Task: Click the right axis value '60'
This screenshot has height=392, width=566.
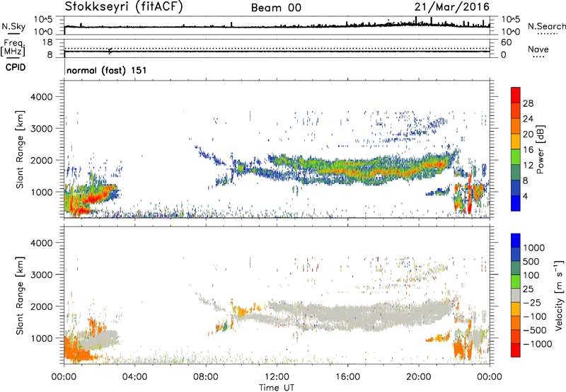Action: (506, 42)
